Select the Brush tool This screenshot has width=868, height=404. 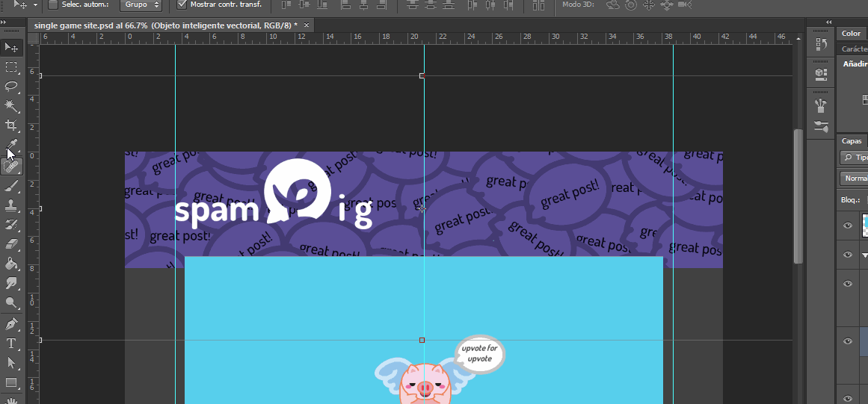11,186
